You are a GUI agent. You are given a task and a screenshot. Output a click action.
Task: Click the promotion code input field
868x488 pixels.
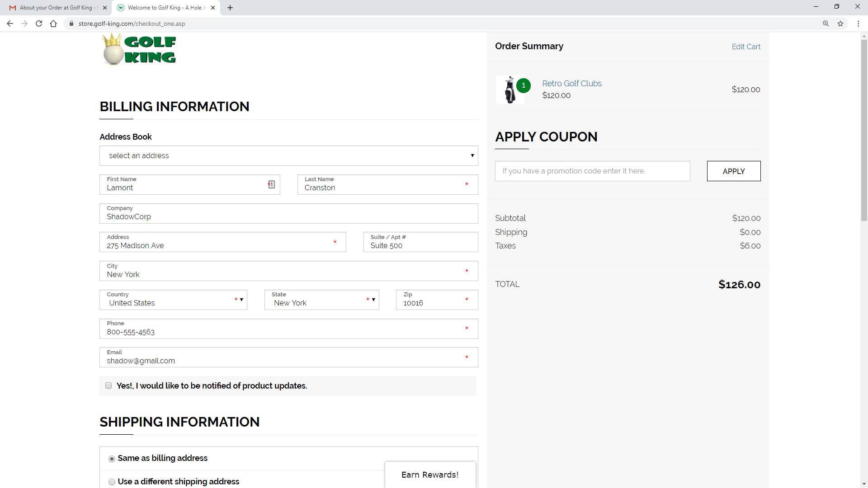pos(592,171)
